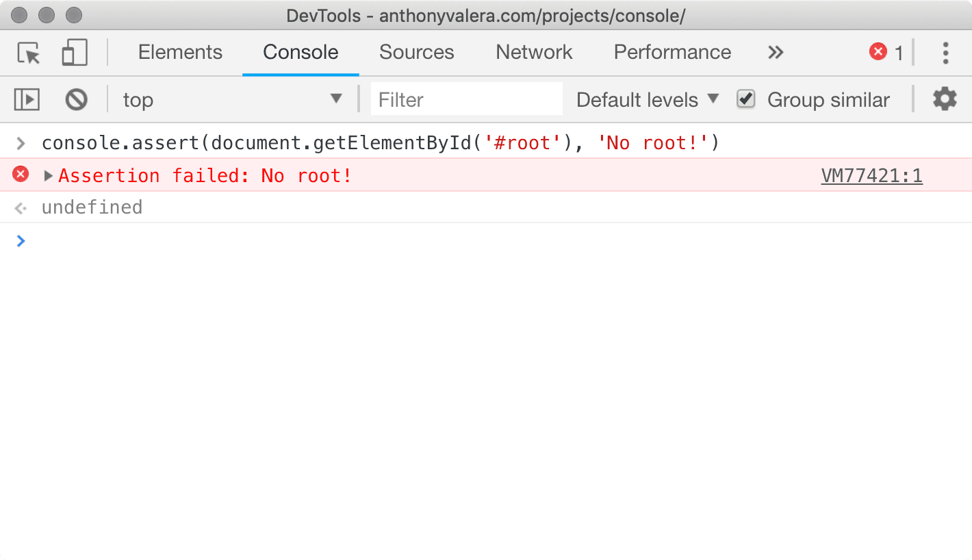Open DevTools settings gear
The width and height of the screenshot is (972, 560).
click(945, 99)
